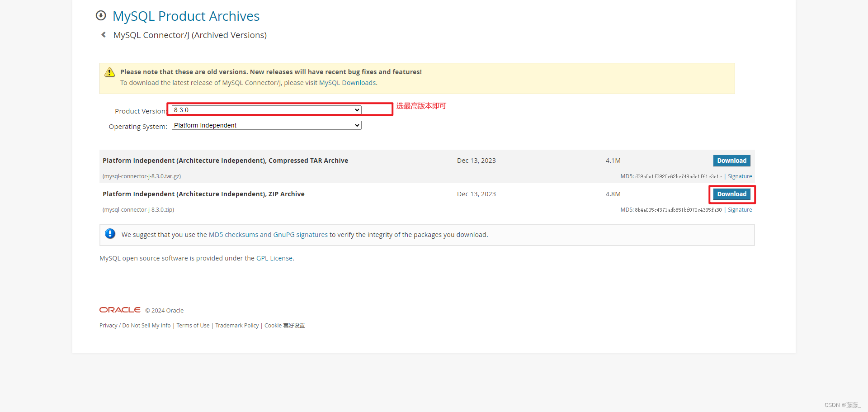Click the old versions warning headline
The image size is (868, 412).
pyautogui.click(x=271, y=72)
